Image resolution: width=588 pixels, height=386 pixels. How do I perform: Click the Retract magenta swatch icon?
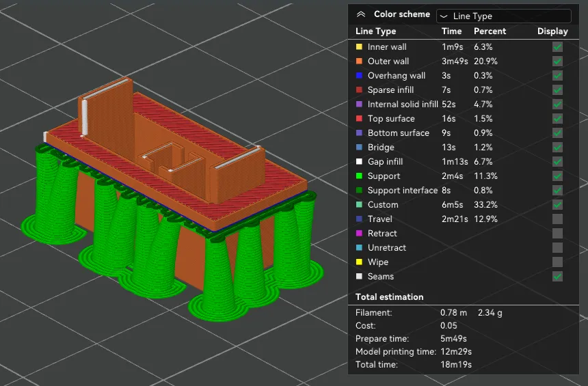tap(359, 234)
